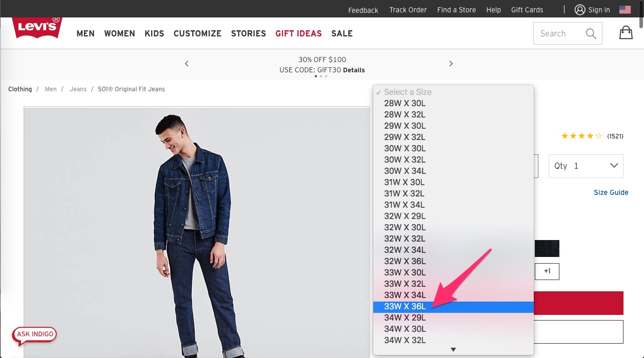Open the Qty dropdown
This screenshot has height=358, width=644.
pos(586,166)
